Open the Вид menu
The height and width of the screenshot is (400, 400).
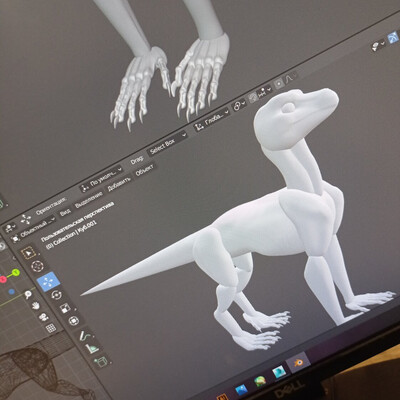pyautogui.click(x=65, y=212)
